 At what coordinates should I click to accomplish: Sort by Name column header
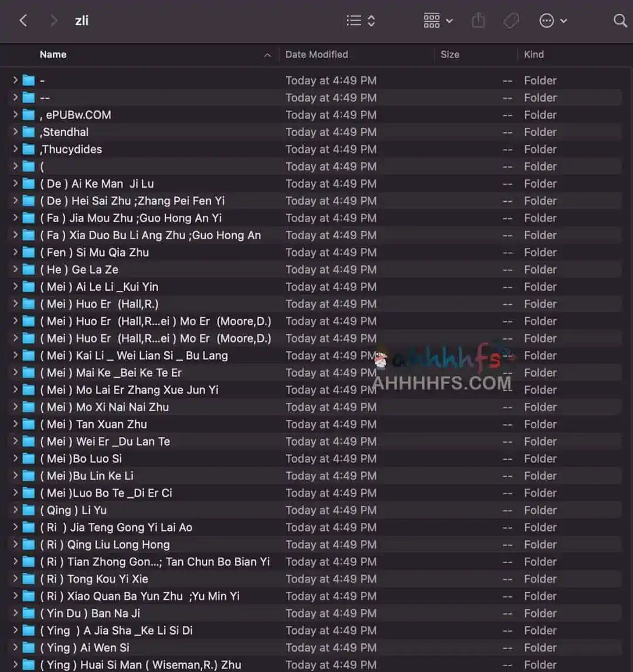53,55
